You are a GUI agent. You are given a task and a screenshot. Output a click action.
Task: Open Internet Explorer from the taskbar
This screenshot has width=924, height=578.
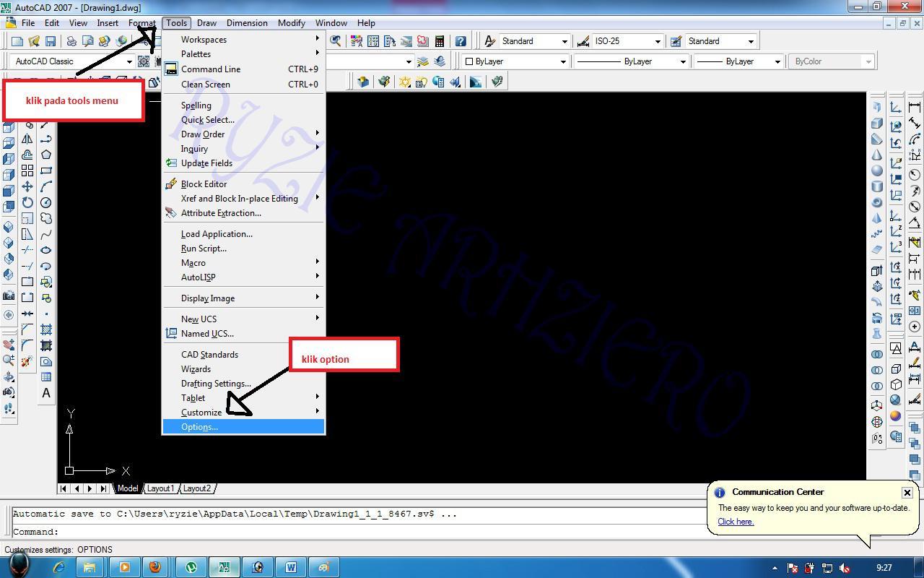(x=58, y=567)
